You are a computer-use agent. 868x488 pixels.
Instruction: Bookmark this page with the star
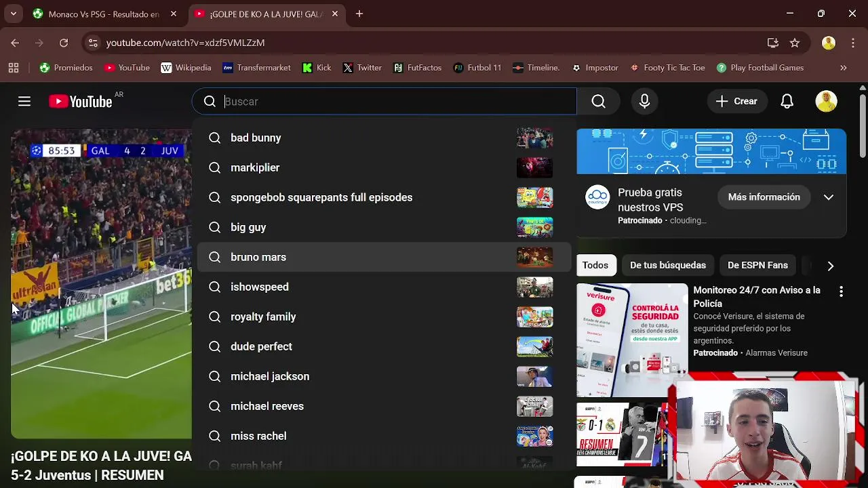(x=795, y=43)
